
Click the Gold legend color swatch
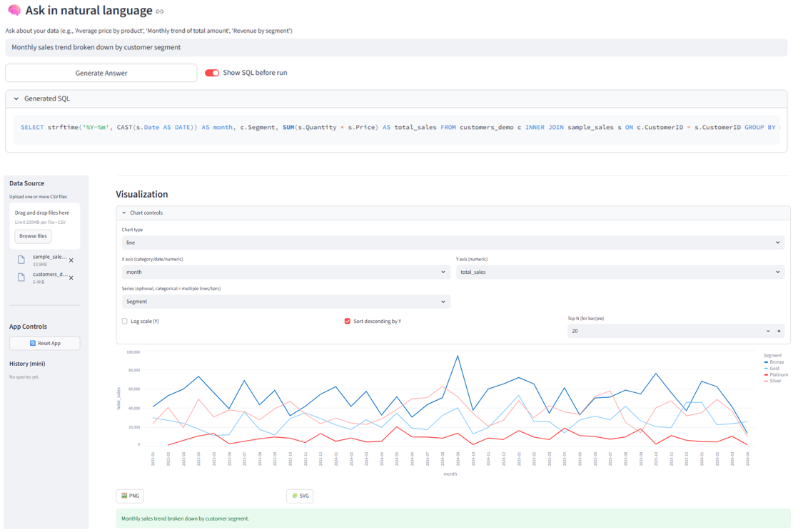coord(766,368)
